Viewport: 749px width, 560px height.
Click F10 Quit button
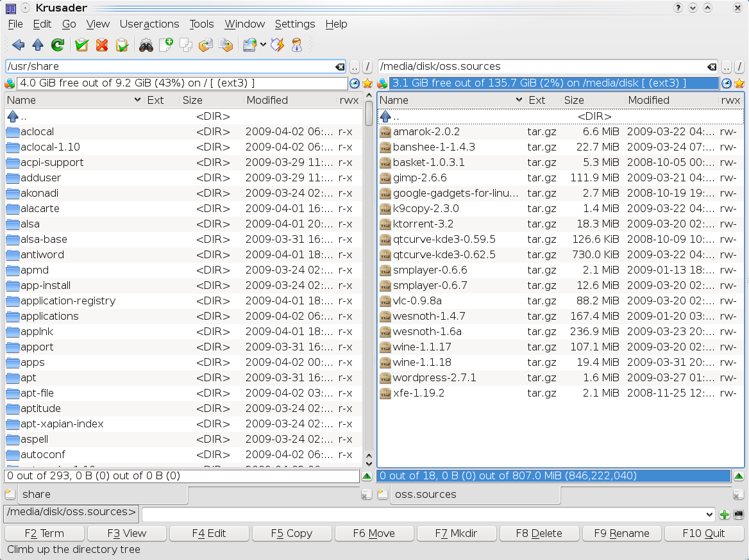(704, 533)
